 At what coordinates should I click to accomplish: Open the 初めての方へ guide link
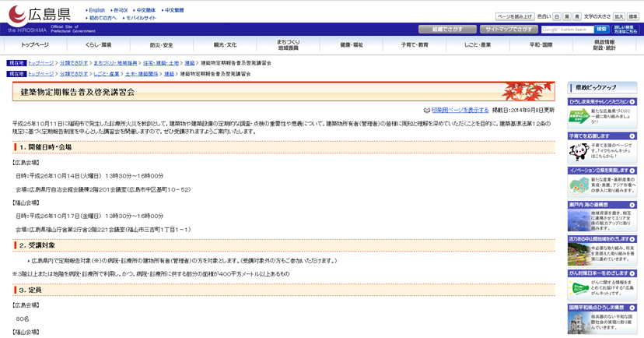103,18
